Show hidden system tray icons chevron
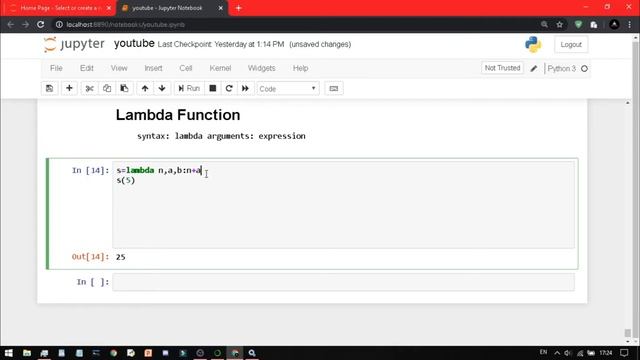 [x=557, y=353]
